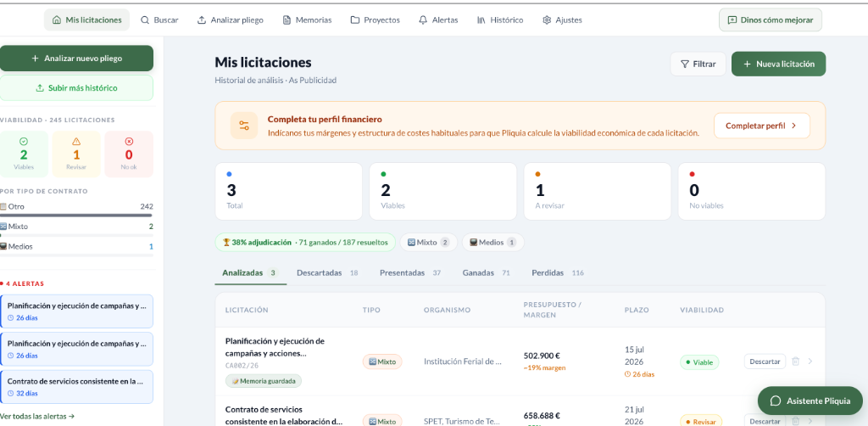The image size is (868, 426).
Task: Click the LICITACIÓN column header
Action: point(247,311)
